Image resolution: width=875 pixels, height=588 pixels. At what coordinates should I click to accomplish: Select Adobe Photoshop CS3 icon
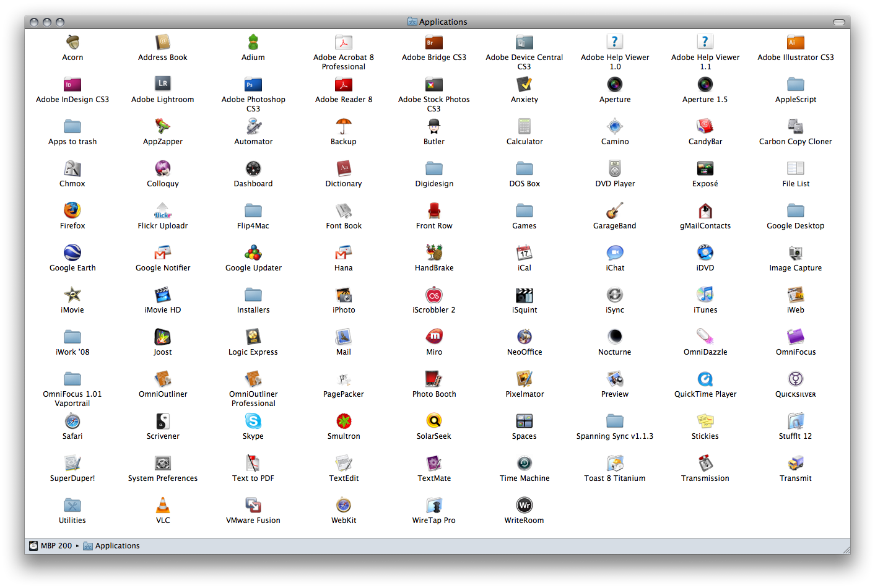click(253, 84)
